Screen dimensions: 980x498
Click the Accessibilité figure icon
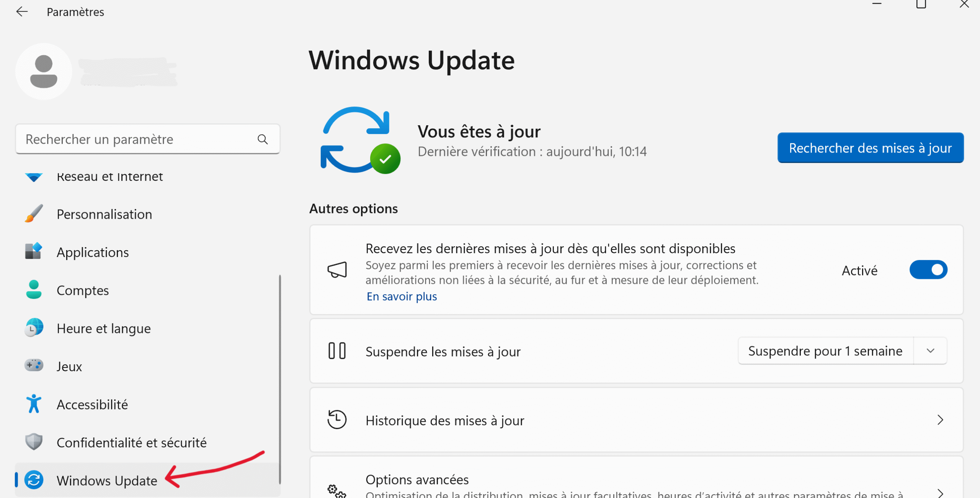pos(34,404)
